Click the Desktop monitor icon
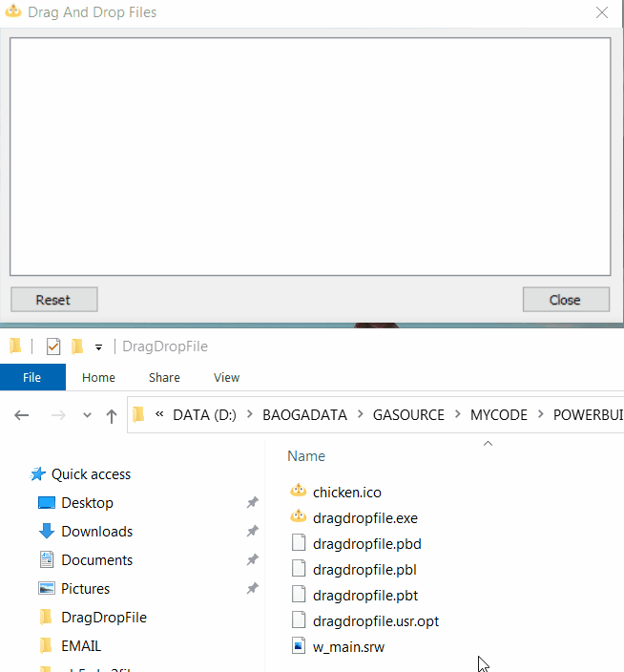Viewport: 624px width, 672px height. point(47,503)
